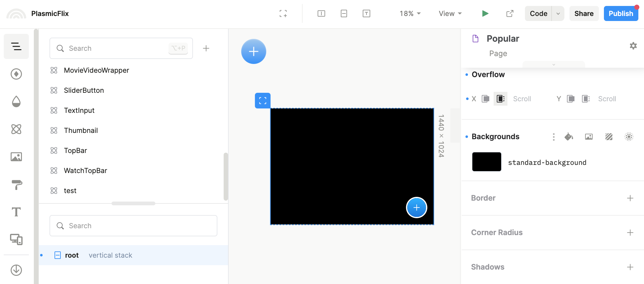Click the 1440 × 1024 artboard size label

pos(441,136)
